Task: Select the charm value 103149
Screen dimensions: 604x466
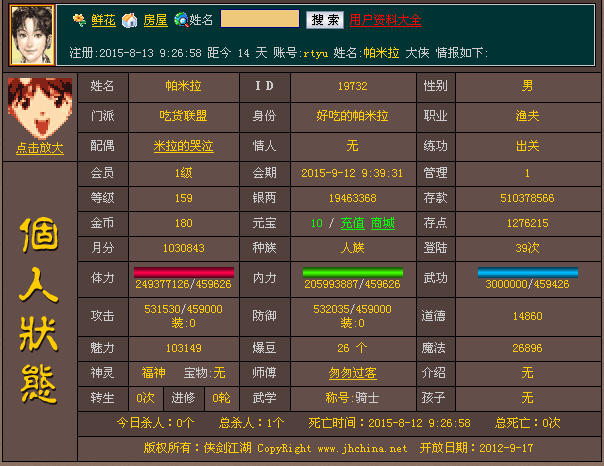Action: (x=184, y=349)
